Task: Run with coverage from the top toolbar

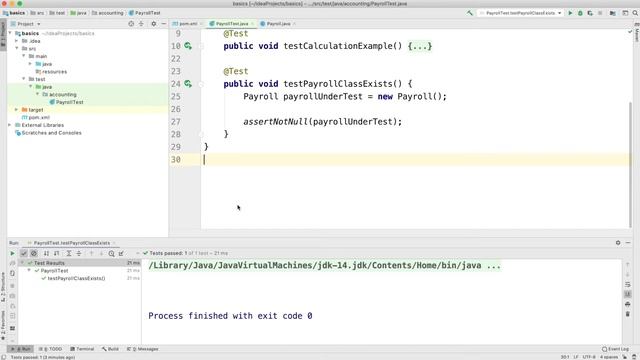Action: pyautogui.click(x=590, y=13)
